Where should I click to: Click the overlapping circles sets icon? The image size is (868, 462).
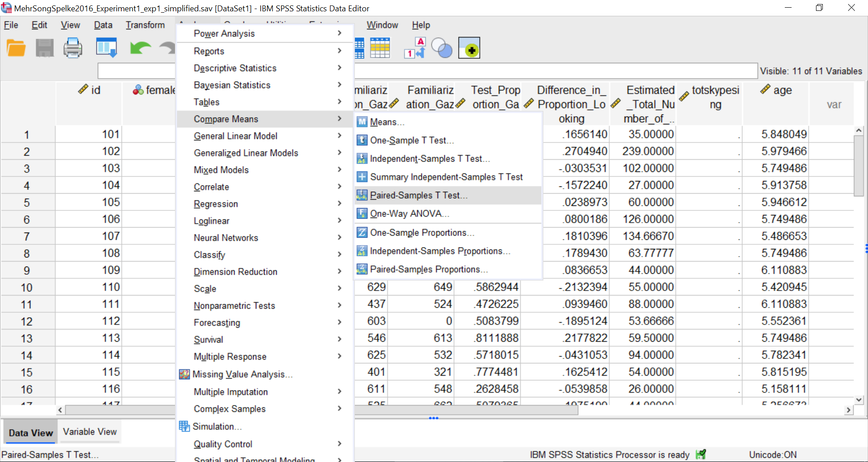click(x=442, y=48)
